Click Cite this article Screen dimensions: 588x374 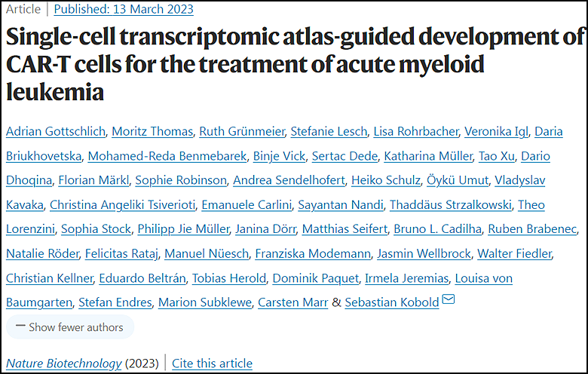coord(213,363)
